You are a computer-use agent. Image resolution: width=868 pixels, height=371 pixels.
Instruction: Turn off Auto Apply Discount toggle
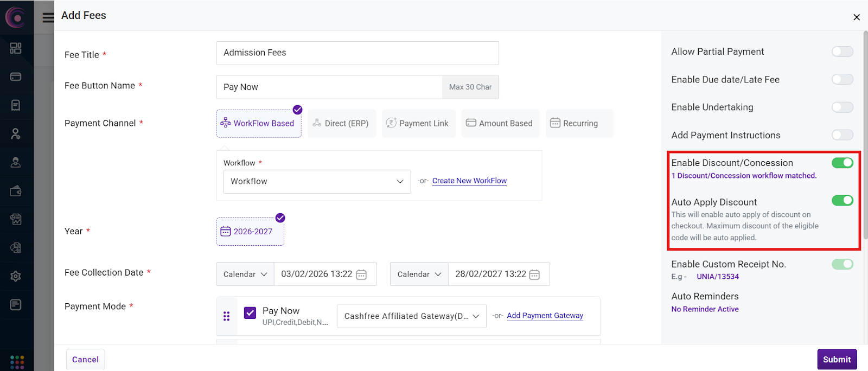click(842, 201)
